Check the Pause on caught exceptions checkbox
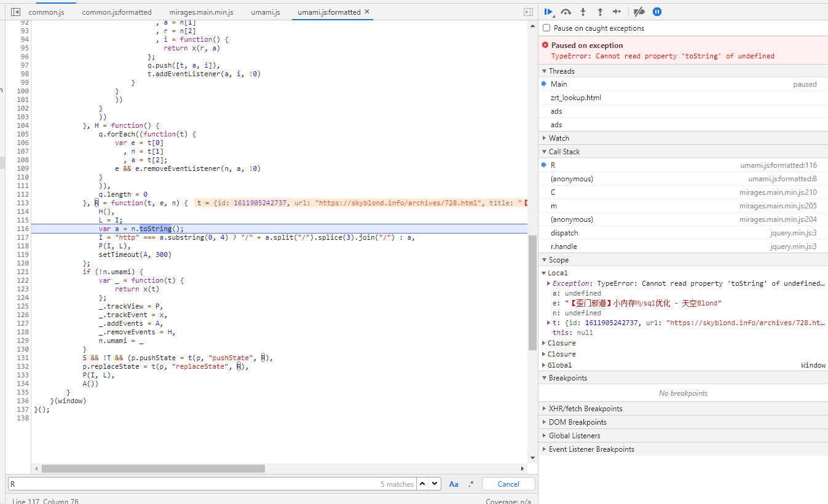 (546, 27)
